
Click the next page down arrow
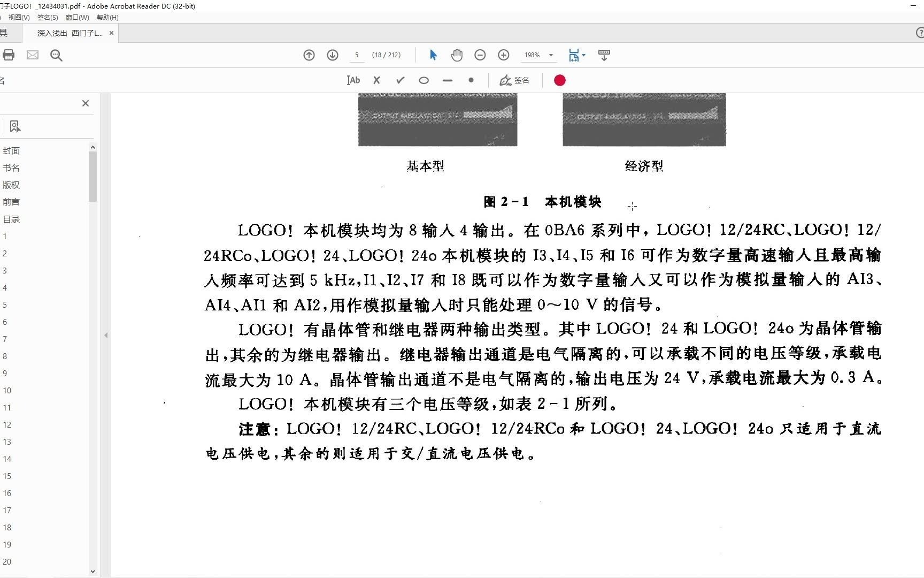pos(332,55)
